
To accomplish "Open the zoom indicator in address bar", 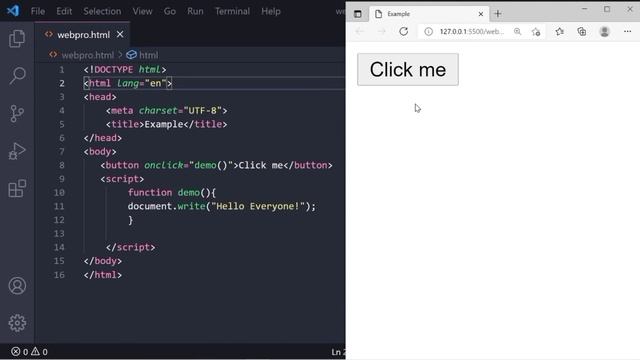I will pyautogui.click(x=517, y=31).
